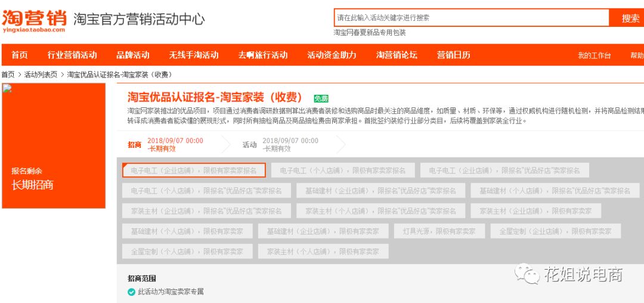Select 电子电工（企业店铺），限极有家卖家报名 option
Screen dimensions: 644x303
(194, 170)
